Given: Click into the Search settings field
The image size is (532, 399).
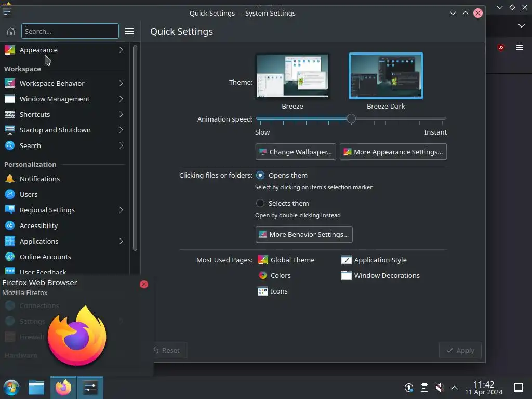Looking at the screenshot, I should 70,31.
